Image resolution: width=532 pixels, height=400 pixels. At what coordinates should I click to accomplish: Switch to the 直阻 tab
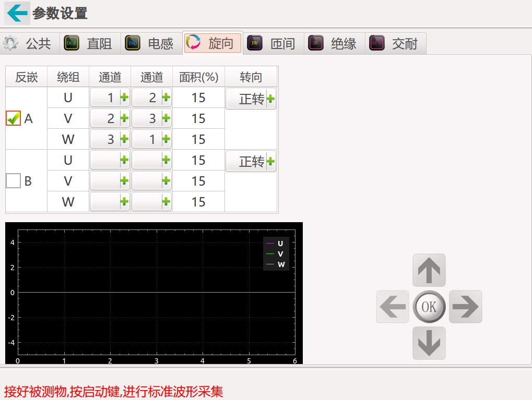click(x=91, y=43)
